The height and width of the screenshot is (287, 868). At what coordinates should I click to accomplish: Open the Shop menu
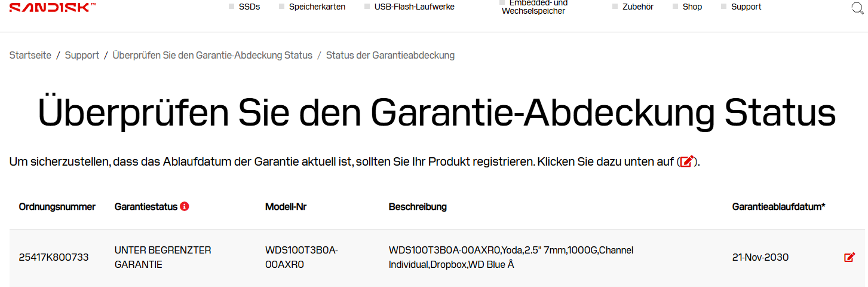(x=692, y=7)
